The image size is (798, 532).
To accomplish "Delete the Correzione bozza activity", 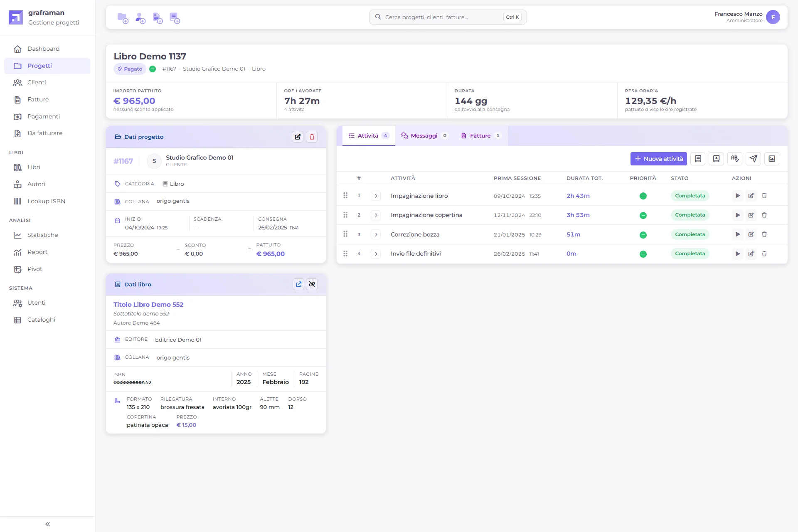I will [x=764, y=234].
